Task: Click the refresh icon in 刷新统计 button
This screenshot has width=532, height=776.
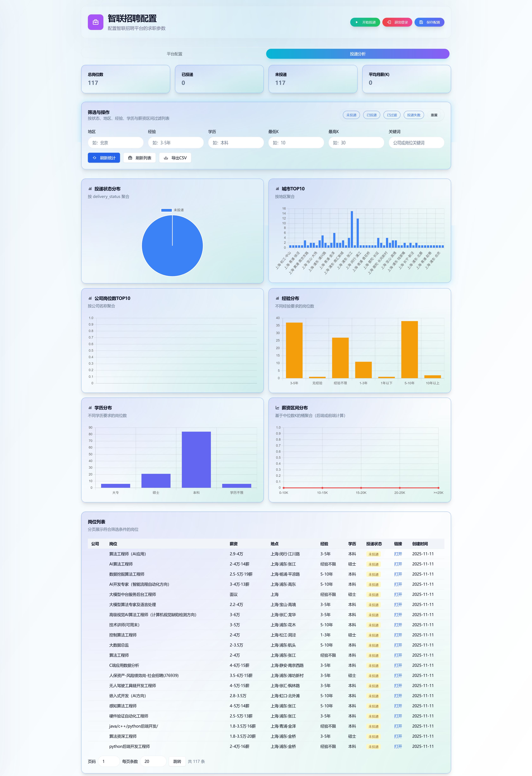Action: pyautogui.click(x=95, y=158)
